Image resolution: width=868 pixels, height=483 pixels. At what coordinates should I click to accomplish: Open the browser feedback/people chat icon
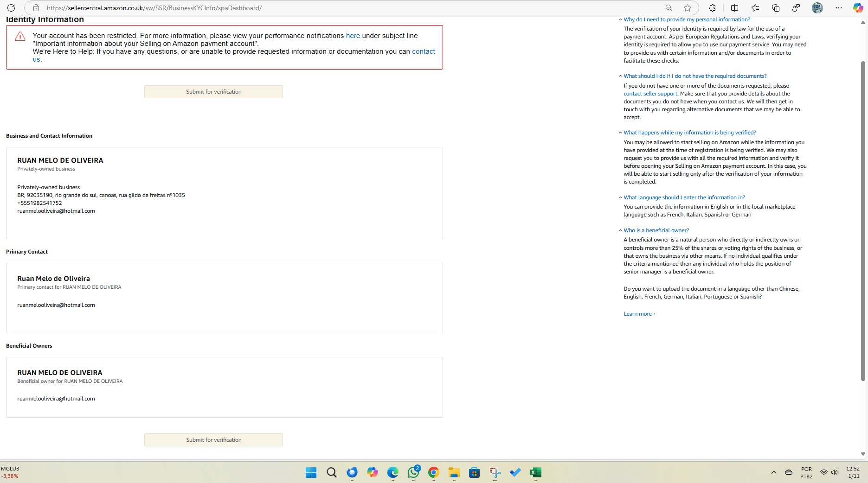click(x=796, y=8)
